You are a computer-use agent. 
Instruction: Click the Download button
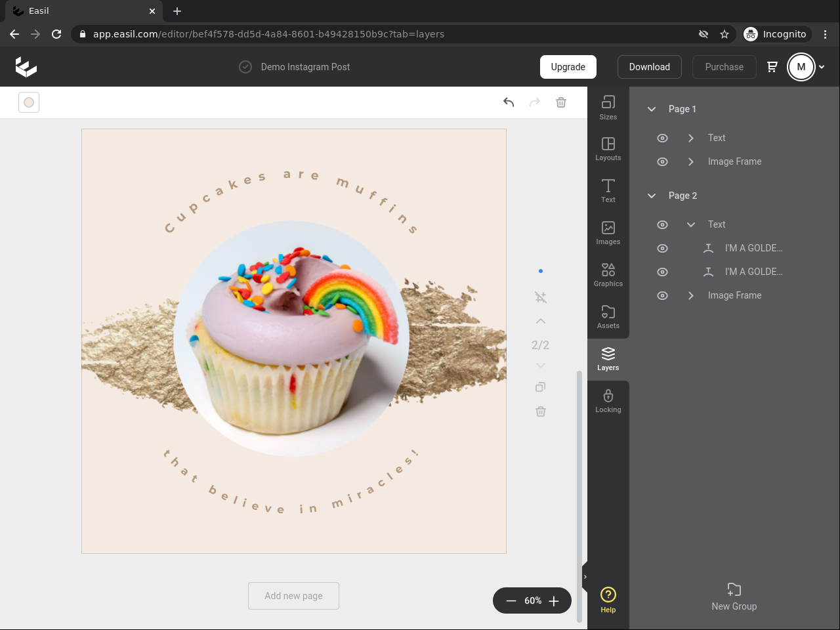pyautogui.click(x=650, y=67)
